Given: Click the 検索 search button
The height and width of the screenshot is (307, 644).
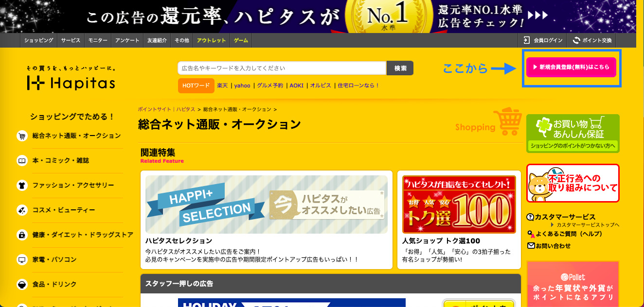Looking at the screenshot, I should [x=400, y=68].
